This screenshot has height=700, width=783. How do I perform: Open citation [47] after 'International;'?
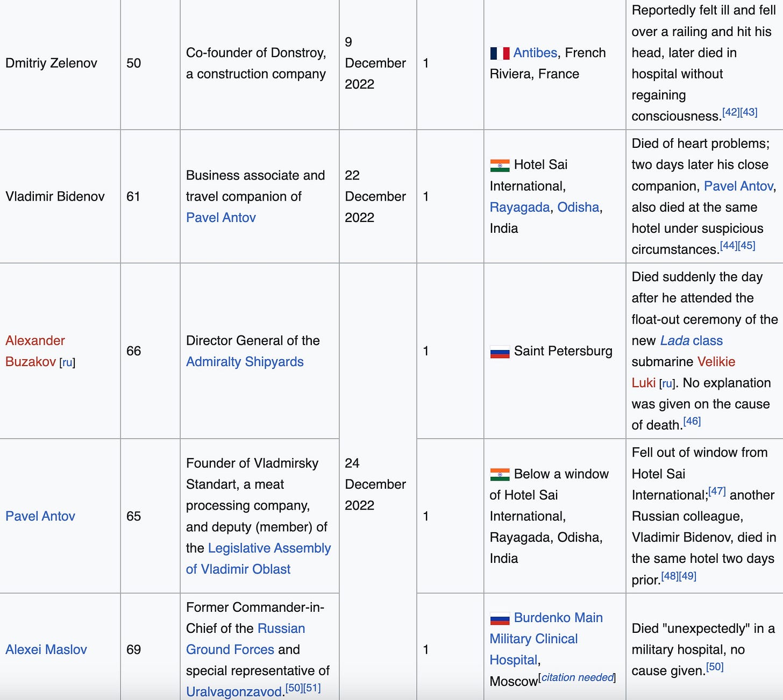[x=717, y=491]
